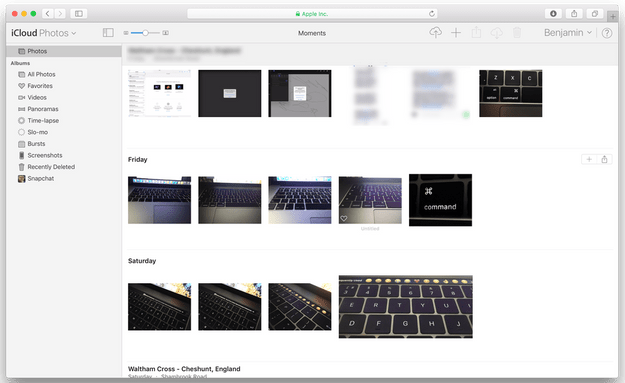This screenshot has width=625, height=383.
Task: Click the Delete trash icon in toolbar
Action: (x=517, y=33)
